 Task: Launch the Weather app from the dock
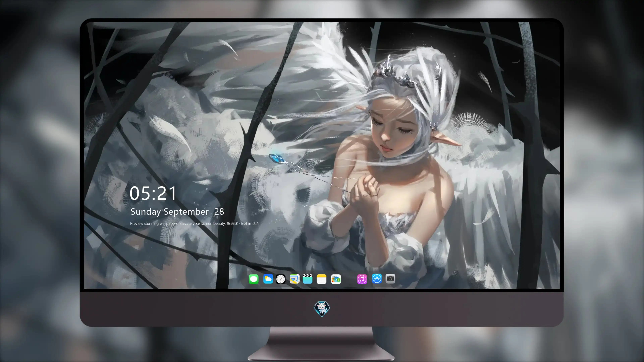point(268,279)
